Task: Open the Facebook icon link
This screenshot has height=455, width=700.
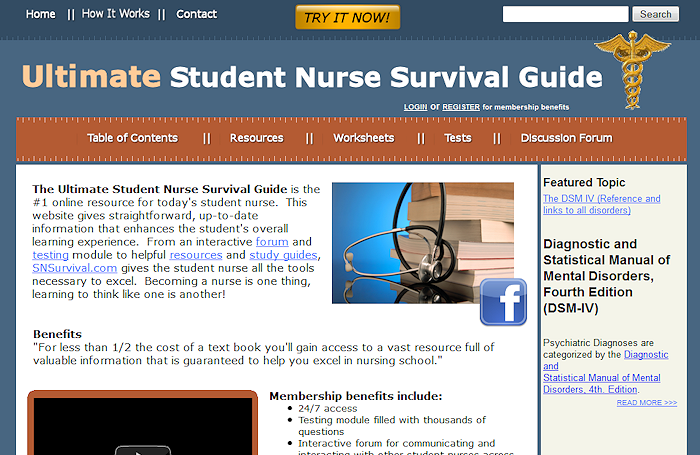Action: coord(503,302)
